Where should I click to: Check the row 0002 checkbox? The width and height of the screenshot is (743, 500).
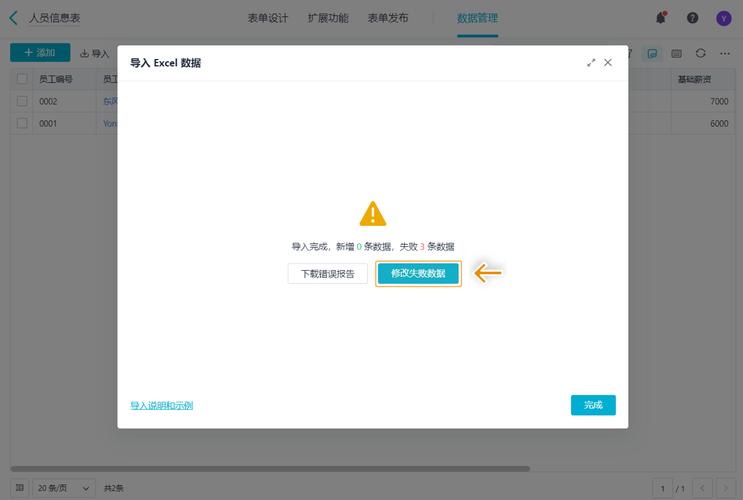[x=22, y=101]
